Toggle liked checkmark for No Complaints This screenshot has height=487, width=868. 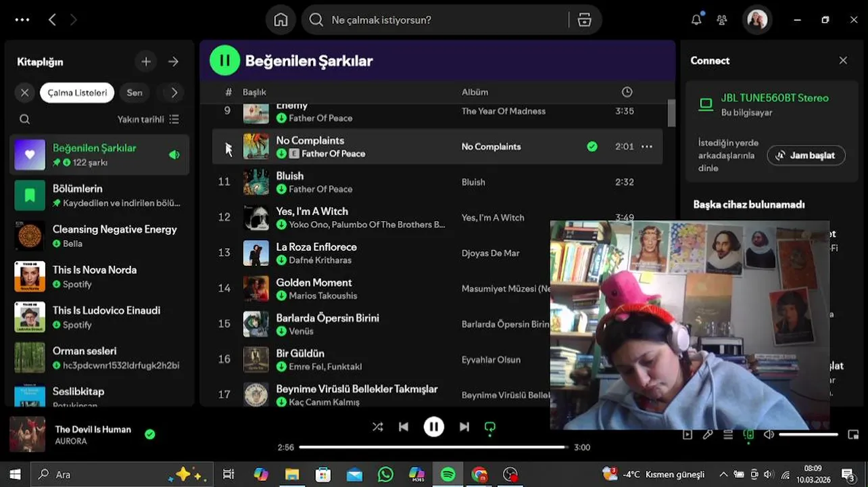pyautogui.click(x=592, y=146)
